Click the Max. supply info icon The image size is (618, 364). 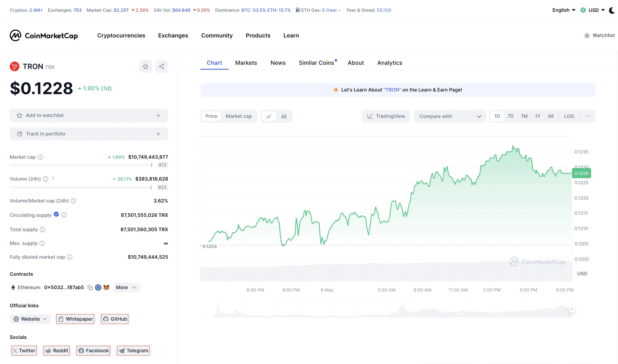pos(42,243)
